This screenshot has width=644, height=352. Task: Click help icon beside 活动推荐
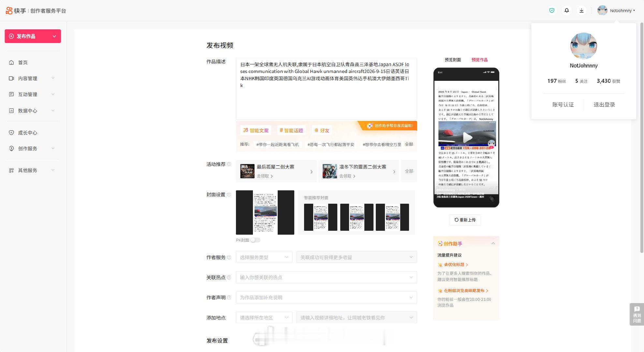coord(229,164)
